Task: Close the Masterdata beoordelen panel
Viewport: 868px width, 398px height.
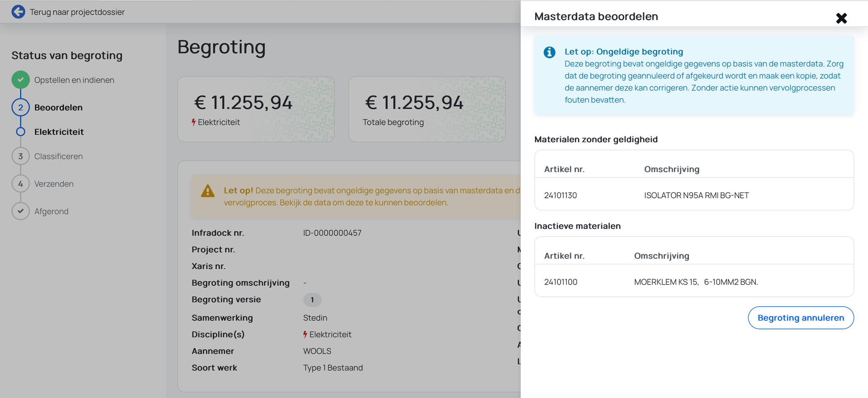Action: click(841, 18)
